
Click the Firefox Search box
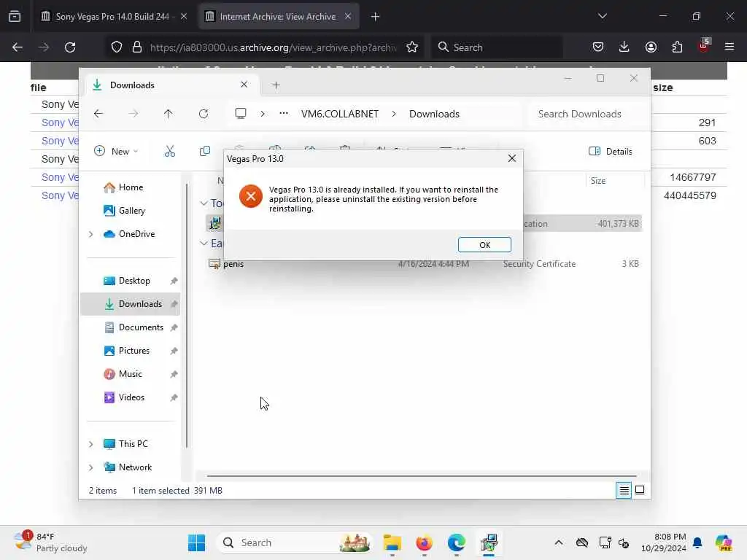[497, 47]
